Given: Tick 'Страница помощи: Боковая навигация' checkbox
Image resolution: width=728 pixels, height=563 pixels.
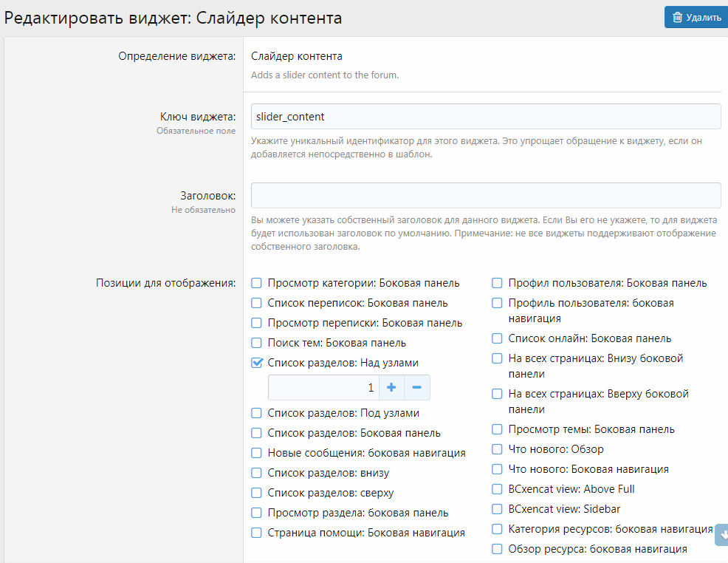Looking at the screenshot, I should click(x=257, y=533).
